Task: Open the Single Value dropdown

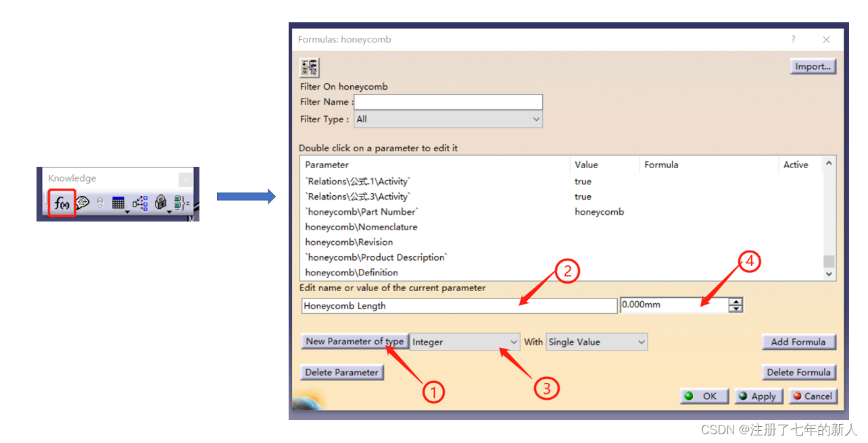Action: pyautogui.click(x=597, y=342)
